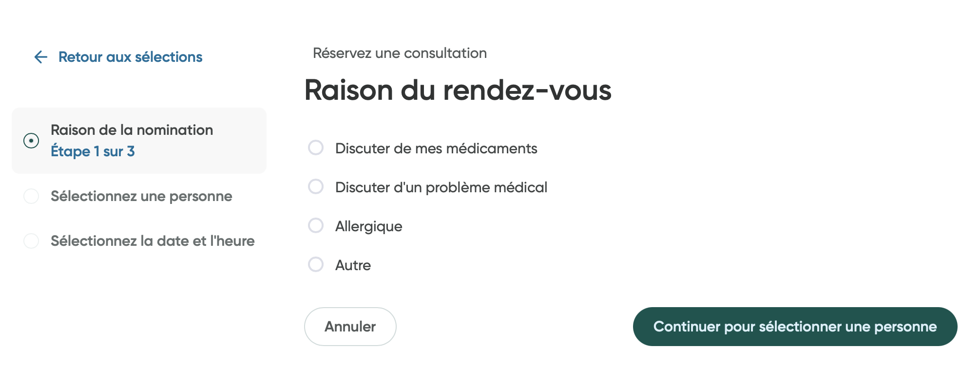Screen dimensions: 980x367
Task: Click the circle icon beside Sélectionnez une personne
Action: pyautogui.click(x=31, y=196)
